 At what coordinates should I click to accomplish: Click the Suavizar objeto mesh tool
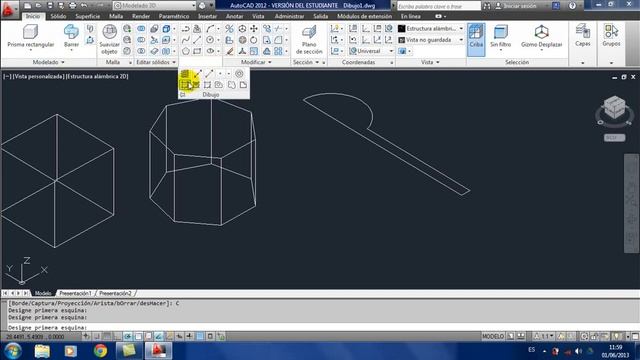pyautogui.click(x=109, y=39)
